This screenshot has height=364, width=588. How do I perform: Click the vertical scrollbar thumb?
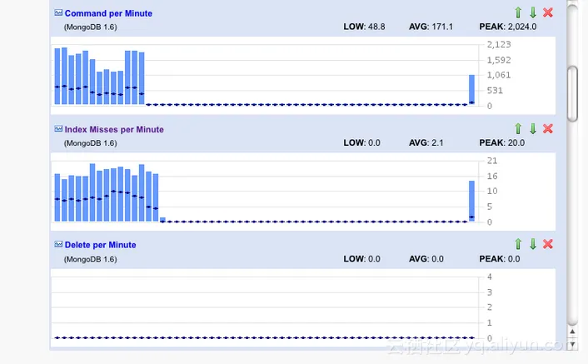572,94
